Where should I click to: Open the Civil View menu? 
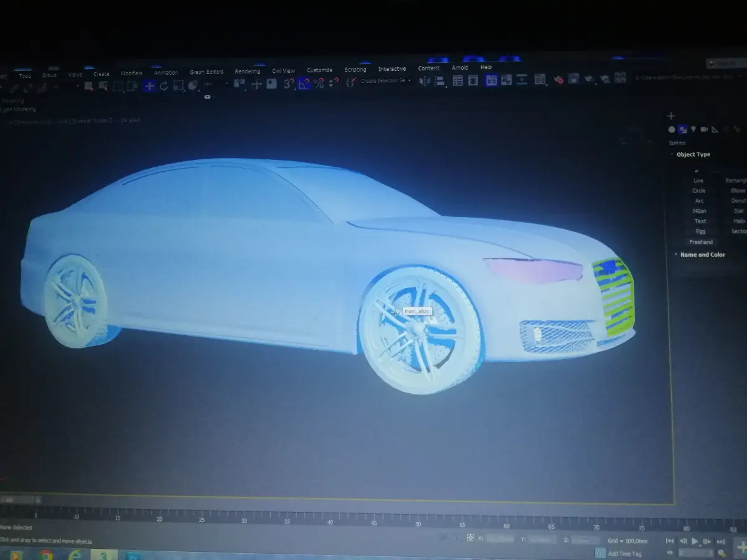point(284,70)
